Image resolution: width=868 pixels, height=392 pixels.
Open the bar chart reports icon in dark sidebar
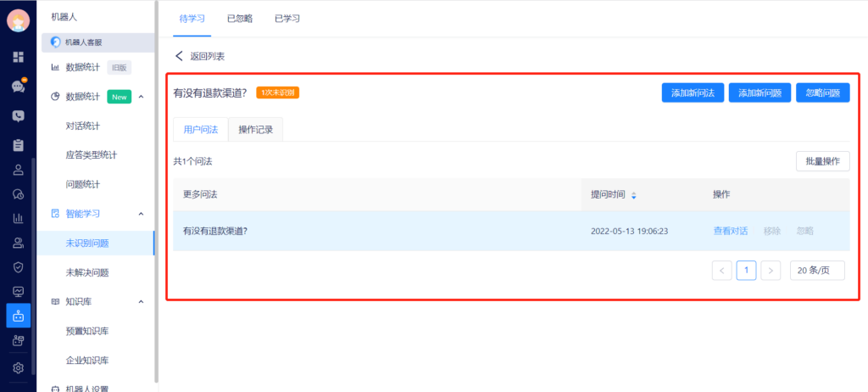pos(19,218)
